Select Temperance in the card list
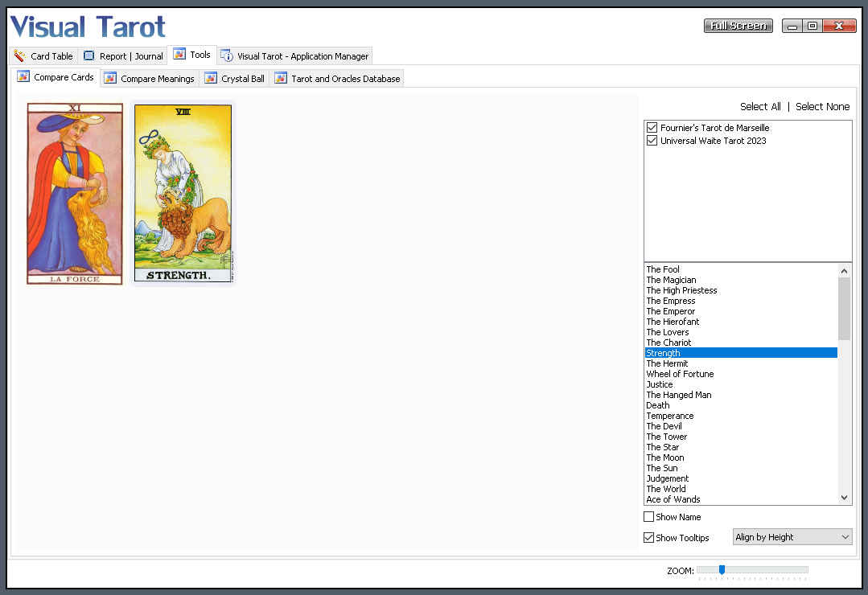The height and width of the screenshot is (595, 868). point(741,416)
